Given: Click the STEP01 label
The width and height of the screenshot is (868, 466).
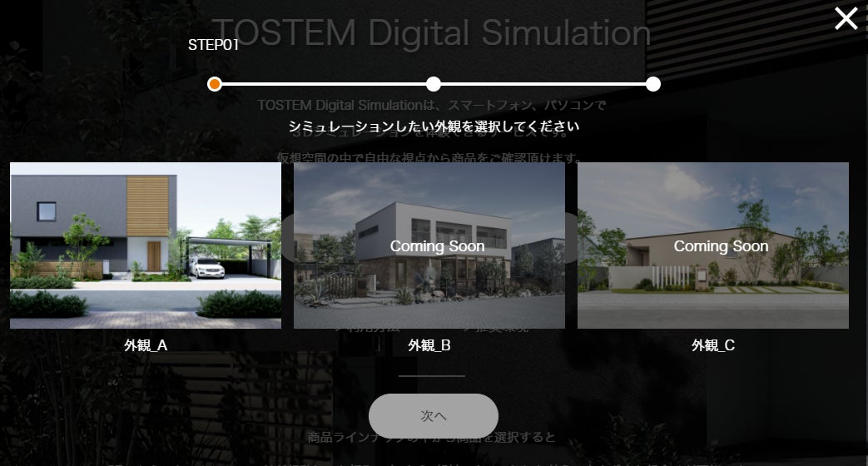Looking at the screenshot, I should [x=213, y=45].
